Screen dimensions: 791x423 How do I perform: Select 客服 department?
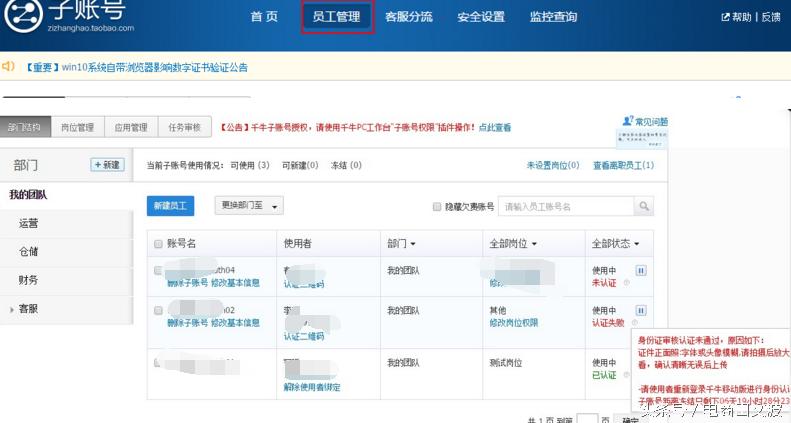pos(28,309)
